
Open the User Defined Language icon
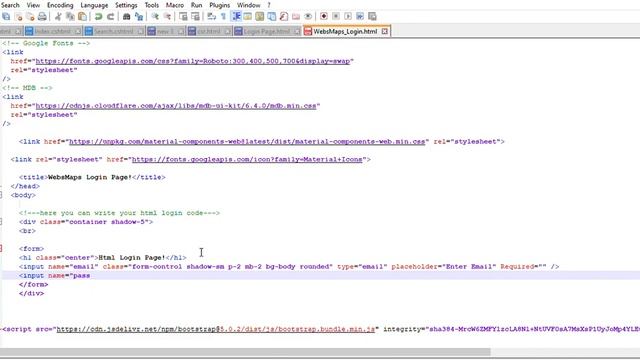[x=248, y=16]
